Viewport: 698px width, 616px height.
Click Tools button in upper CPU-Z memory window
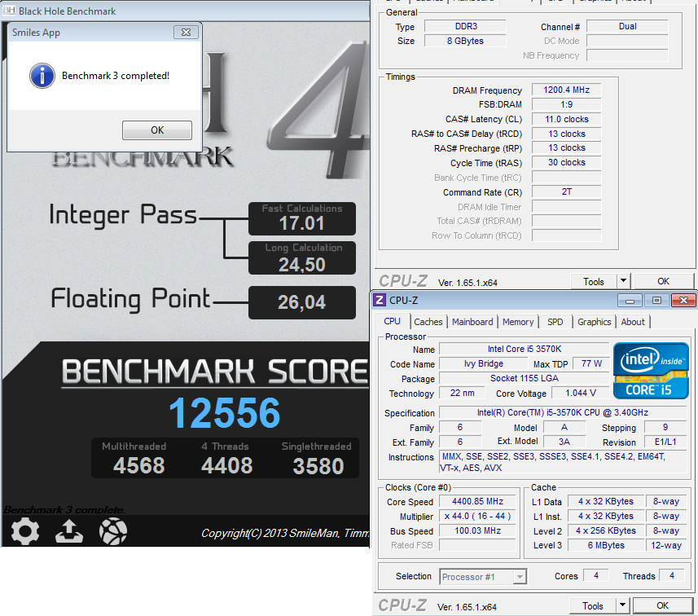(x=594, y=282)
